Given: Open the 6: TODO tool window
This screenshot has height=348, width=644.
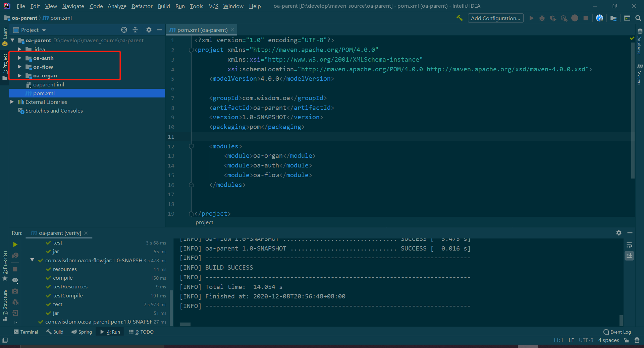Looking at the screenshot, I should pos(141,332).
